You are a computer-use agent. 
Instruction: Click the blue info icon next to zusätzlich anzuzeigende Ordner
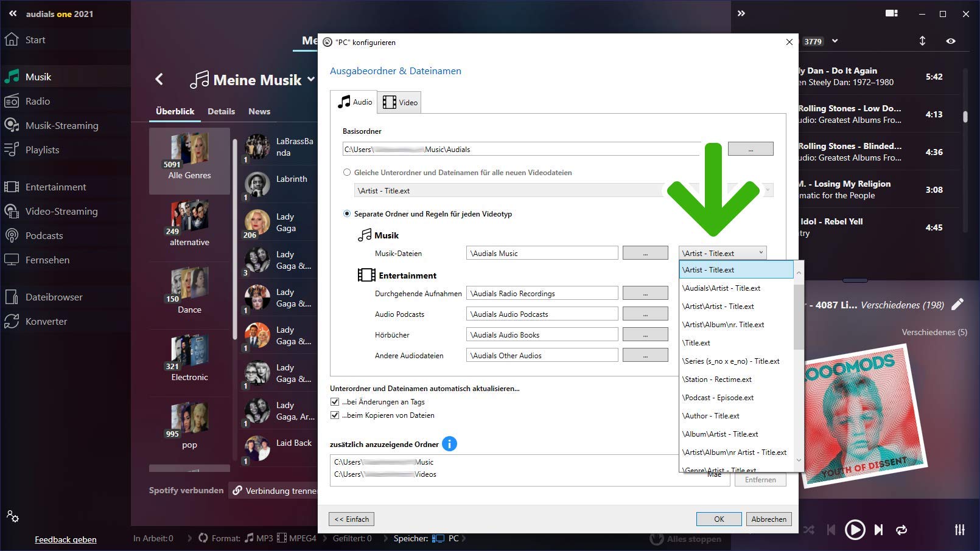tap(449, 444)
